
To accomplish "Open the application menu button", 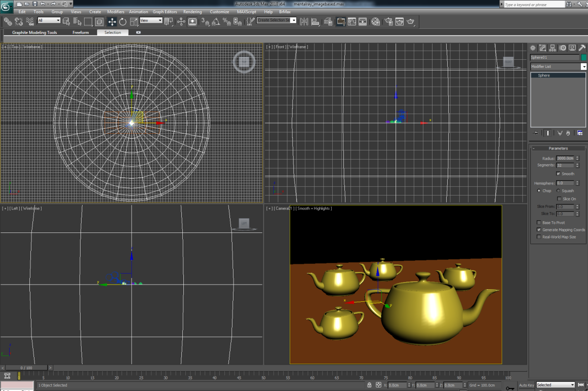I will 7,6.
